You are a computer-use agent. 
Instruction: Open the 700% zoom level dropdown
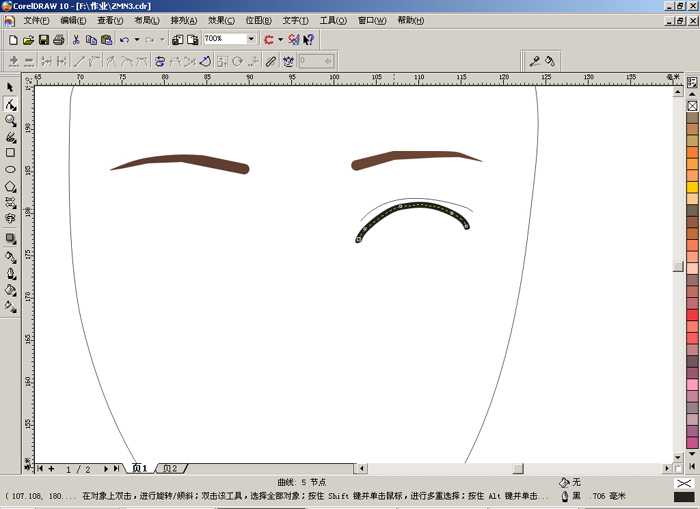click(251, 39)
